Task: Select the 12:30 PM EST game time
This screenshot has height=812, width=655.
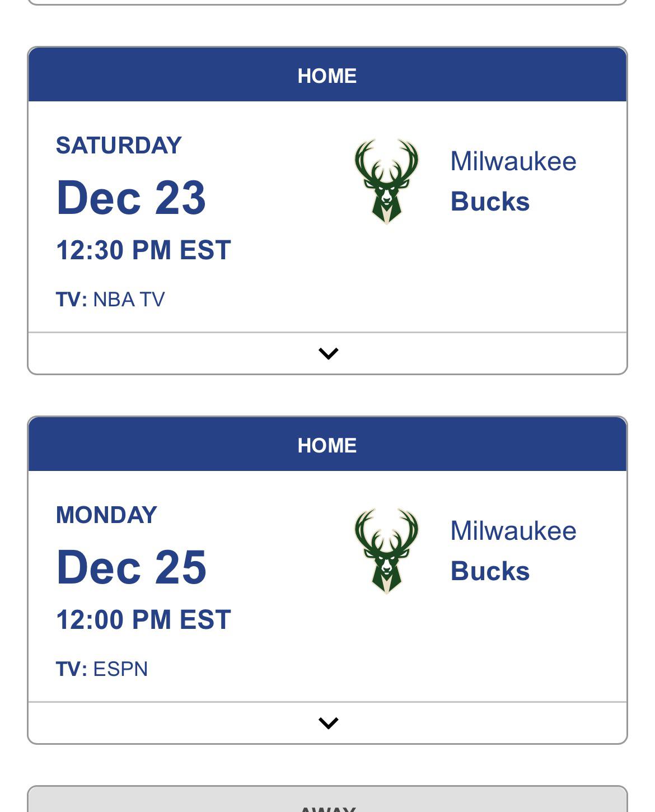Action: [143, 250]
